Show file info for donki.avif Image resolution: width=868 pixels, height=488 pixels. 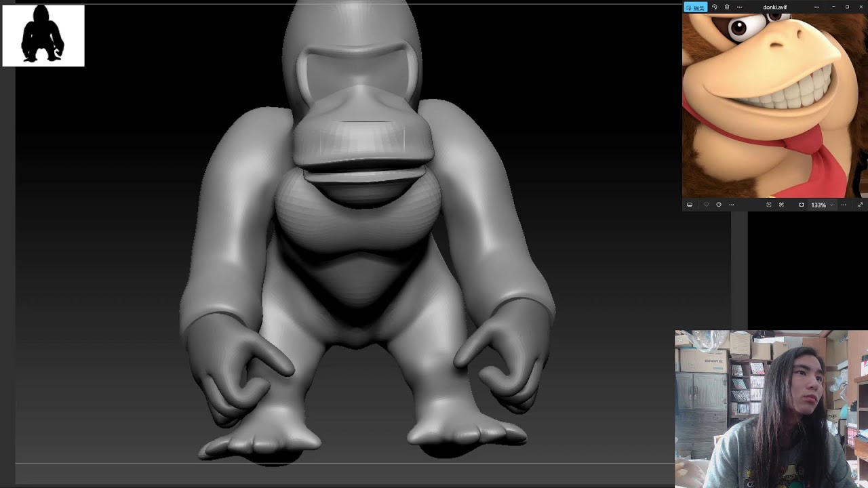[x=719, y=205]
